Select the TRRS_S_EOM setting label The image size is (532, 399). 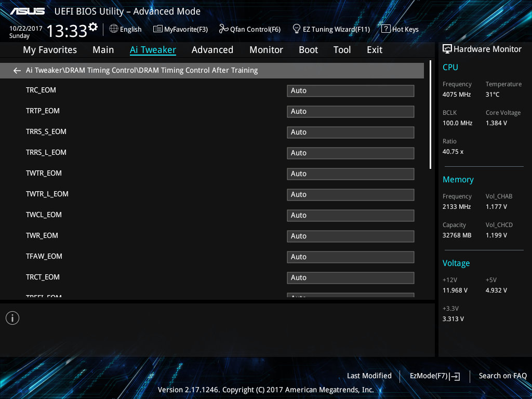46,131
